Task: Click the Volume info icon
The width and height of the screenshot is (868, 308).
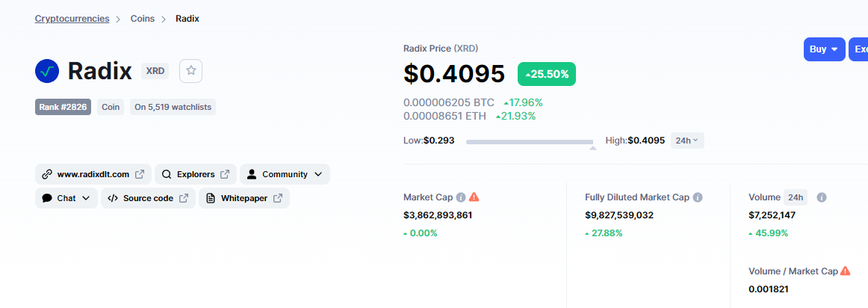Action: tap(822, 197)
